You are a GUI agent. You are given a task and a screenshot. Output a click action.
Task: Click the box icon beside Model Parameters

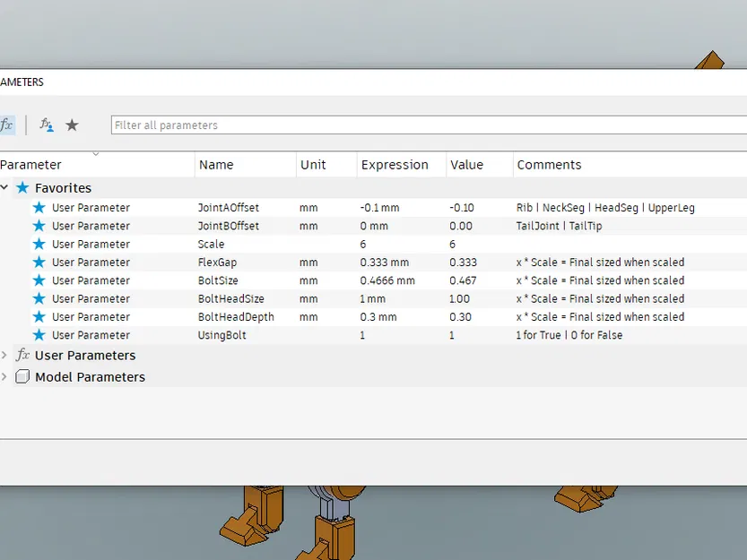click(22, 376)
